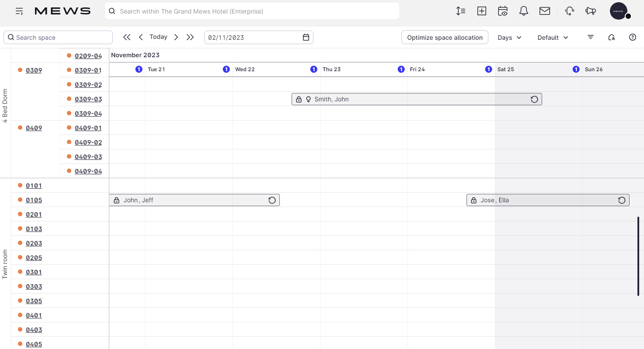Image resolution: width=644 pixels, height=349 pixels.
Task: Open the notifications bell icon
Action: [524, 11]
